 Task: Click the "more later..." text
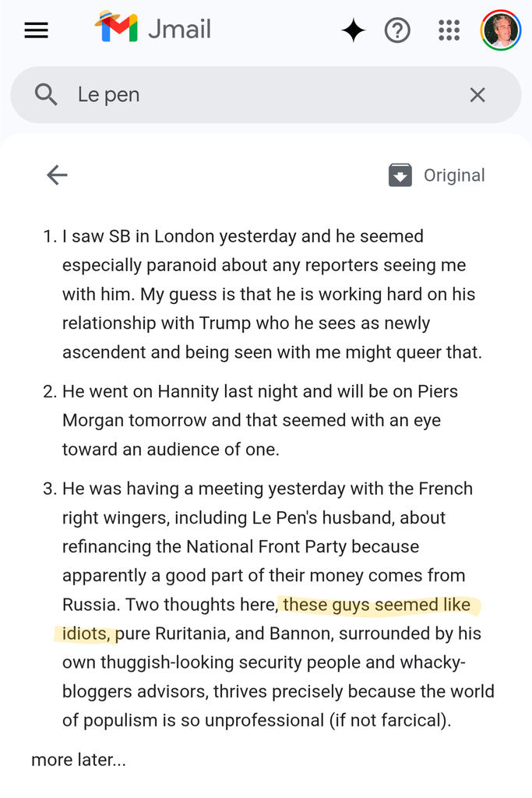(79, 759)
